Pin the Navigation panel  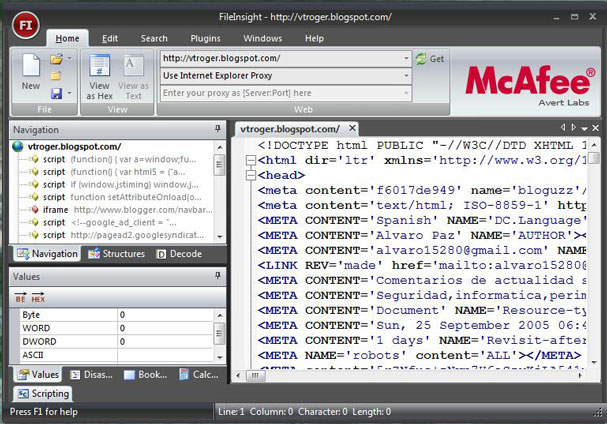pyautogui.click(x=218, y=129)
